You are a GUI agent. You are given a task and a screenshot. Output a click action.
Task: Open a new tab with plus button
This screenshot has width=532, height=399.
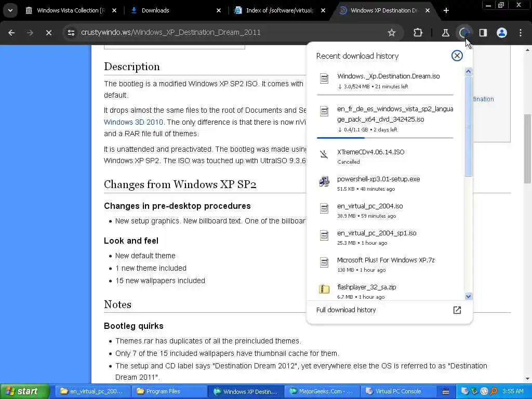point(446,10)
